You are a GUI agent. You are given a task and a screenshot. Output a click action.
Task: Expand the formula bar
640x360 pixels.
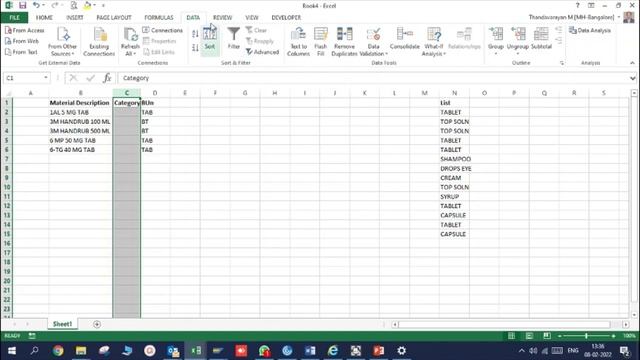pos(633,78)
